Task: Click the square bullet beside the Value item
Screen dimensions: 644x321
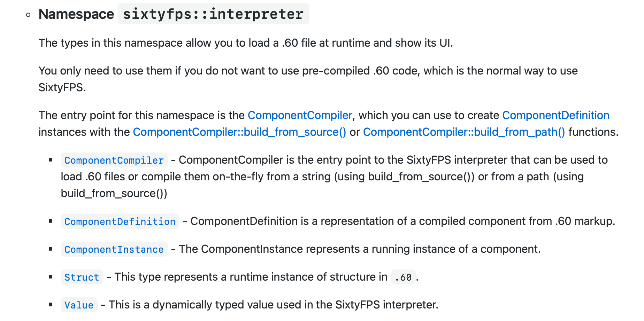Action: pyautogui.click(x=51, y=305)
